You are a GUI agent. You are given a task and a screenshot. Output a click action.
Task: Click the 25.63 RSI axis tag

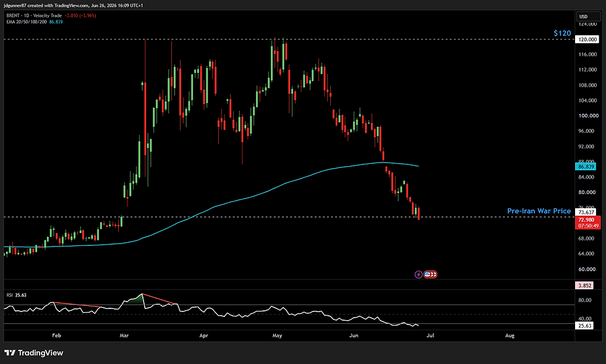pyautogui.click(x=585, y=326)
